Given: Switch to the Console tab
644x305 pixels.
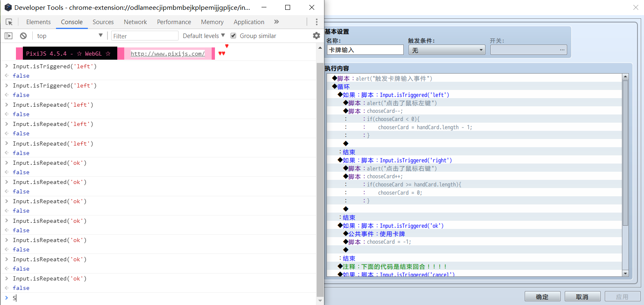Looking at the screenshot, I should pos(72,22).
